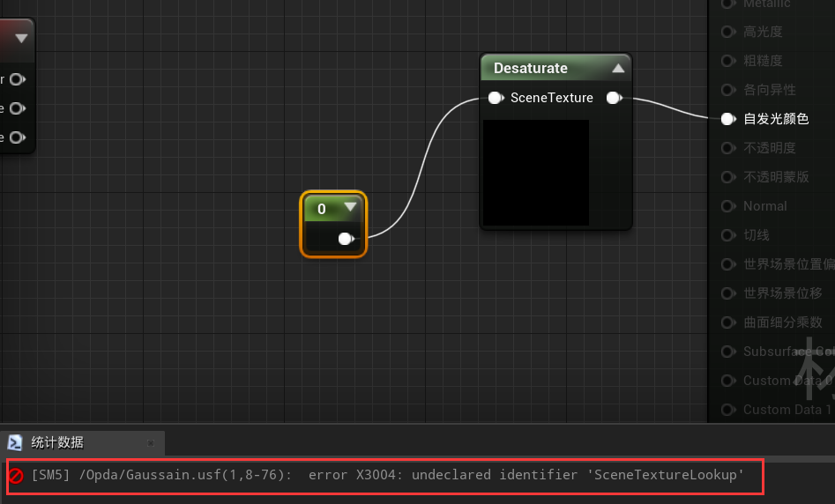Viewport: 835px width, 504px height.
Task: Click the 粗糙度 input pin
Action: click(x=728, y=61)
